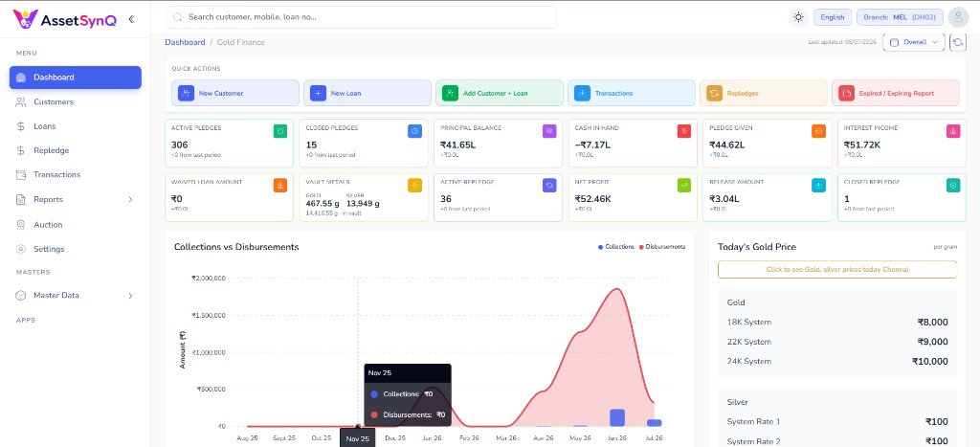The height and width of the screenshot is (447, 980).
Task: Click the New Customer quick action
Action: [x=235, y=93]
